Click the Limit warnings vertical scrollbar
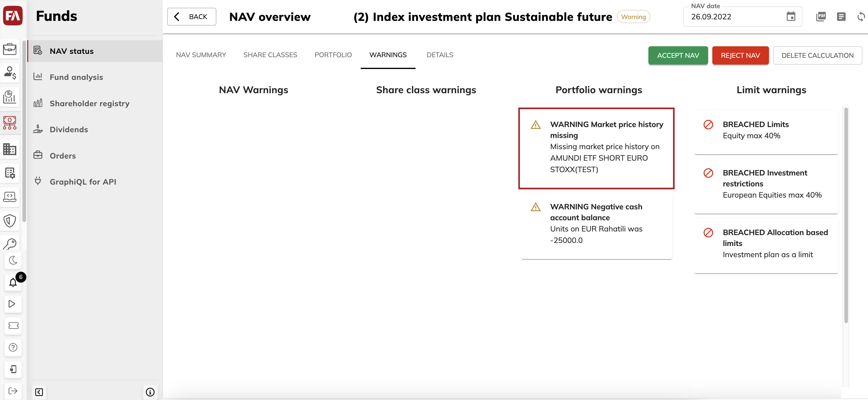The width and height of the screenshot is (868, 400). pyautogui.click(x=846, y=215)
